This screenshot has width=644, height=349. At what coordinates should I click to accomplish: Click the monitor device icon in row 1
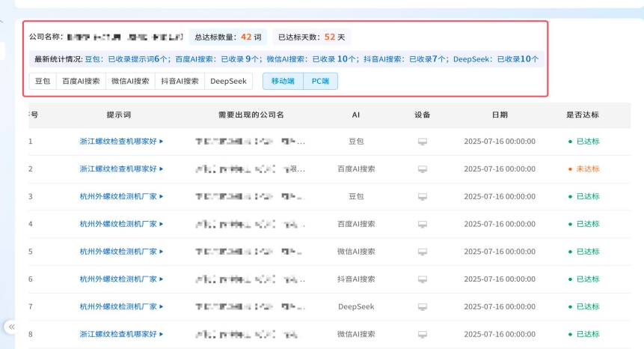(x=422, y=142)
